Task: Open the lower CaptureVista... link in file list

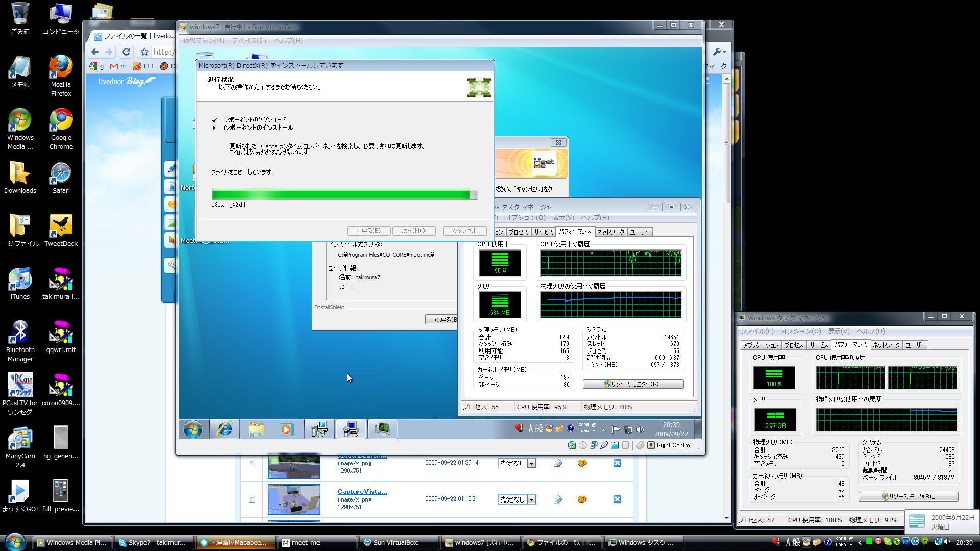Action: (362, 492)
